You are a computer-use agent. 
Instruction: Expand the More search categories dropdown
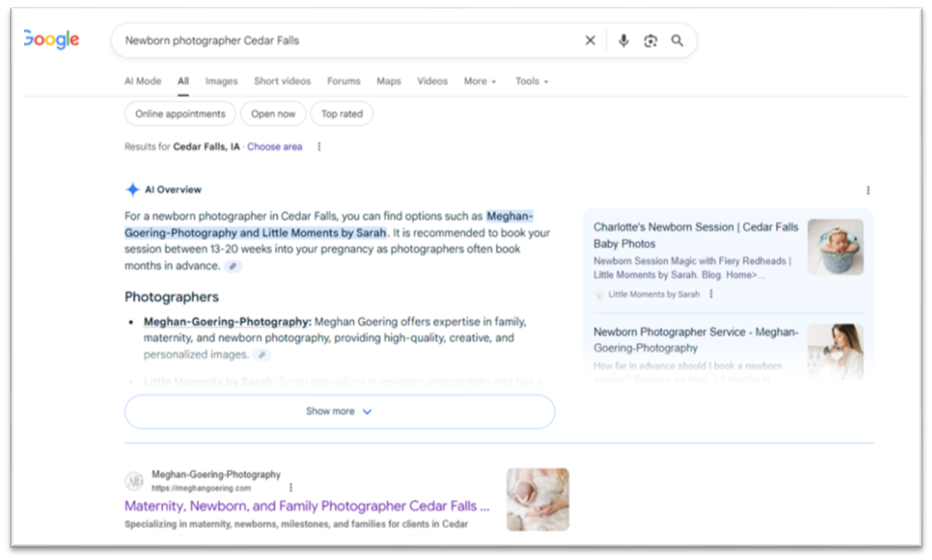click(x=479, y=81)
